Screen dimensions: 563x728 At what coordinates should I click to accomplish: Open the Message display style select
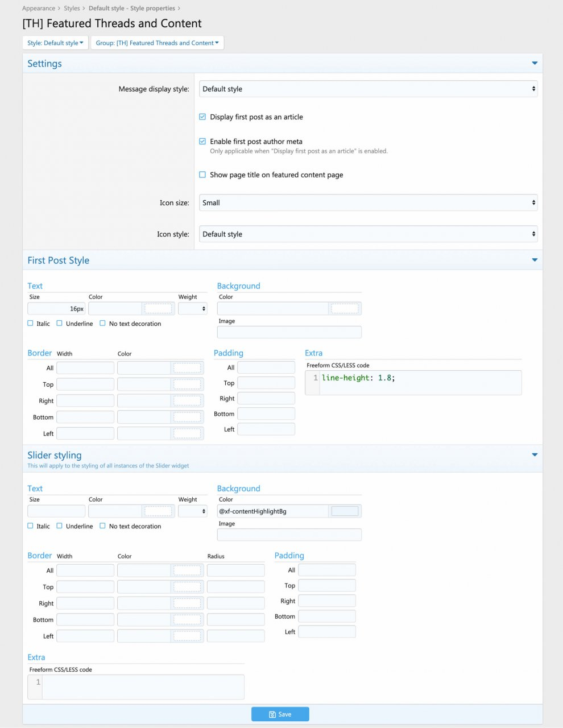tap(368, 89)
